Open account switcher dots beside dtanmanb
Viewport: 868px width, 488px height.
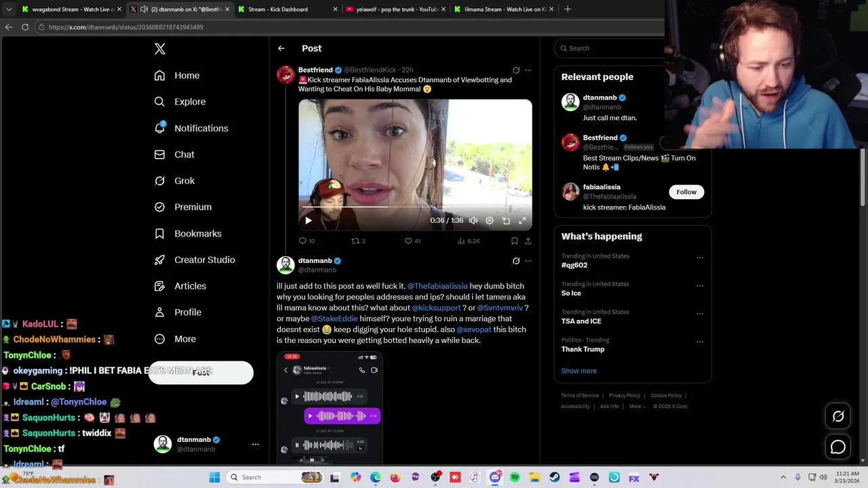click(x=256, y=444)
